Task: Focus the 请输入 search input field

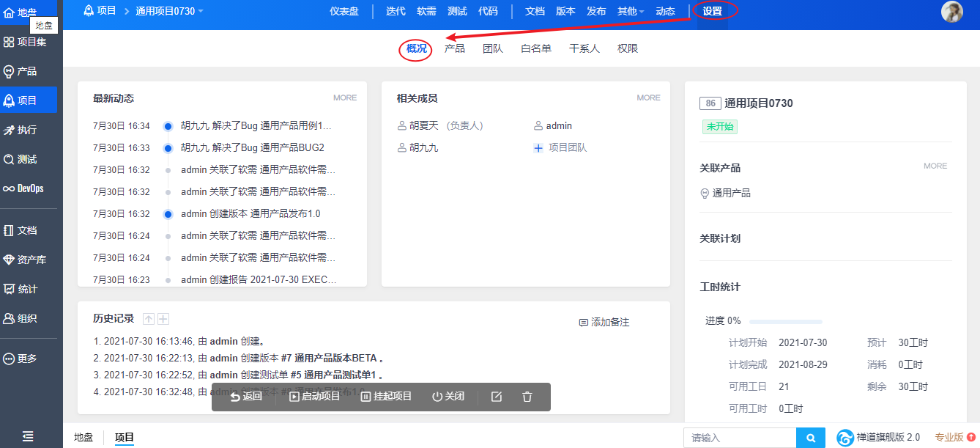Action: coord(740,438)
